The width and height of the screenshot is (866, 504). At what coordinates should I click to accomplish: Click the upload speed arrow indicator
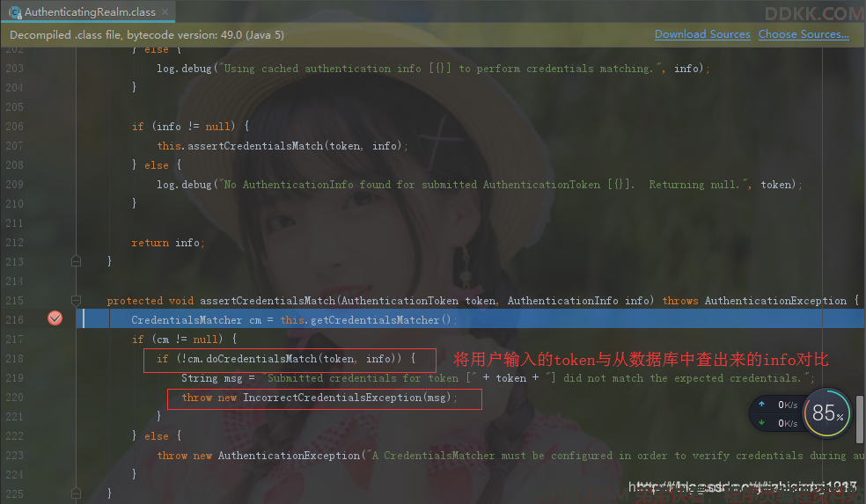[x=761, y=404]
